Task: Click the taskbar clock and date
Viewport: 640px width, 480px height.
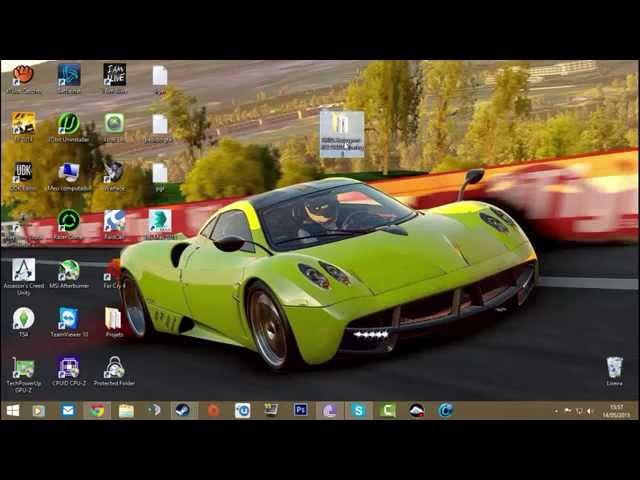Action: [x=617, y=411]
